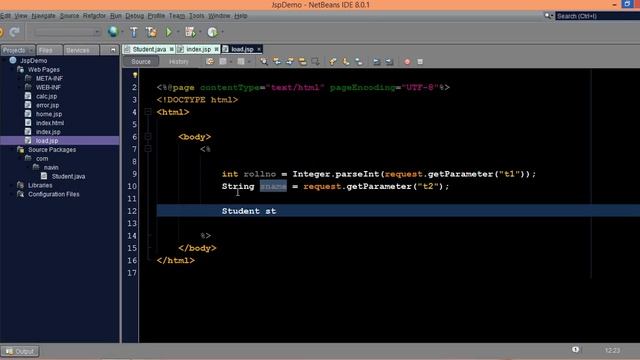The width and height of the screenshot is (640, 360).
Task: Start macro recording red button
Action: click(407, 62)
